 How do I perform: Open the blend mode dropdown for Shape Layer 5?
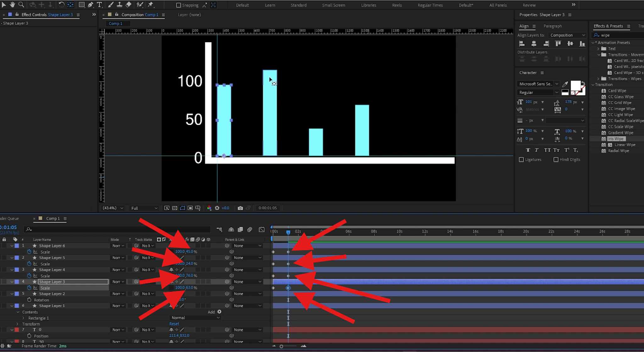tap(117, 257)
